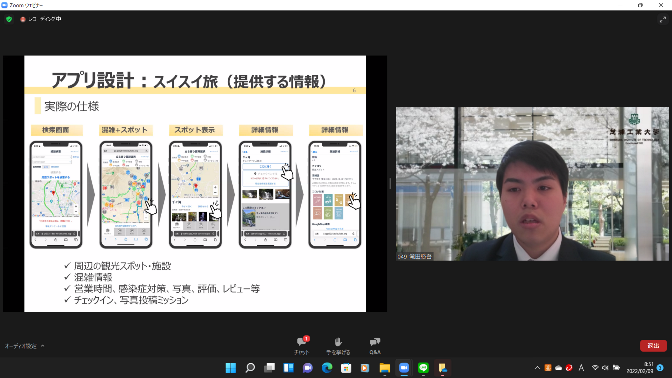
Task: Leave the webinar with the red button
Action: [x=653, y=345]
